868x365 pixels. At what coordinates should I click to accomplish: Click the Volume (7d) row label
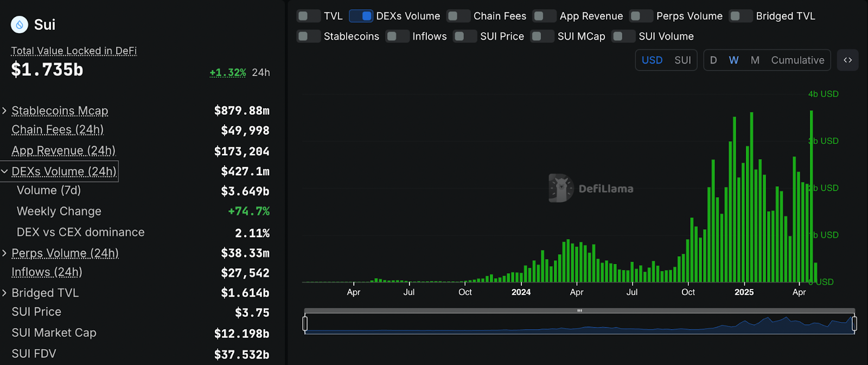49,191
